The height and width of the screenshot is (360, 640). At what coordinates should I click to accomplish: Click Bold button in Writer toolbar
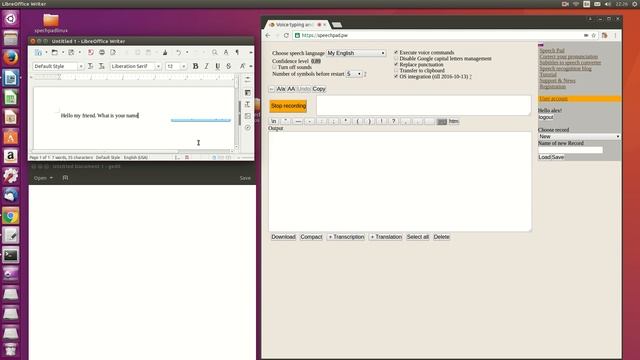point(196,66)
